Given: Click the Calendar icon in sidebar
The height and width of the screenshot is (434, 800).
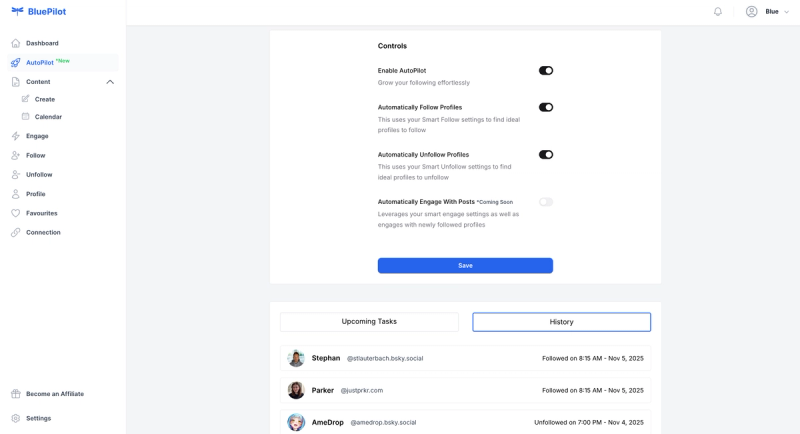Looking at the screenshot, I should 26,116.
